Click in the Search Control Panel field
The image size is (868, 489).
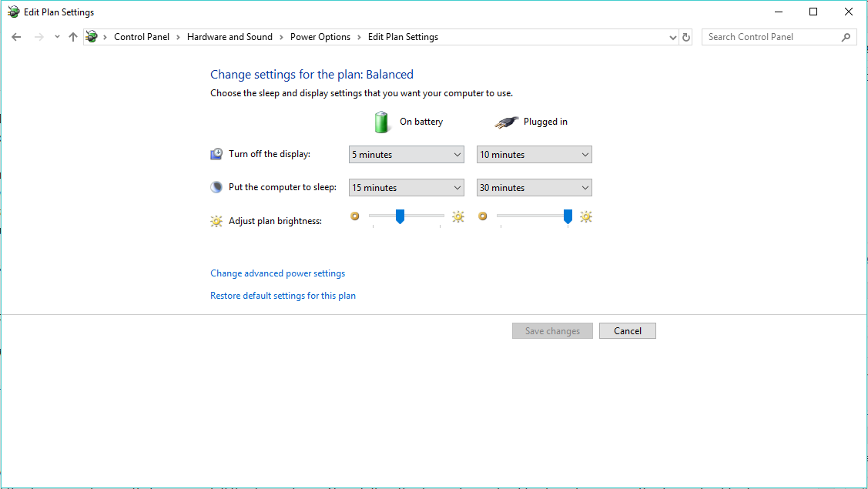[770, 37]
